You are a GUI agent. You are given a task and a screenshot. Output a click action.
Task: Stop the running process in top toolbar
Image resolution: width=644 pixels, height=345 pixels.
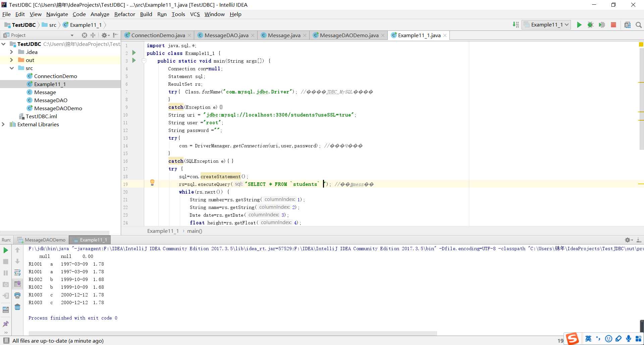[613, 25]
